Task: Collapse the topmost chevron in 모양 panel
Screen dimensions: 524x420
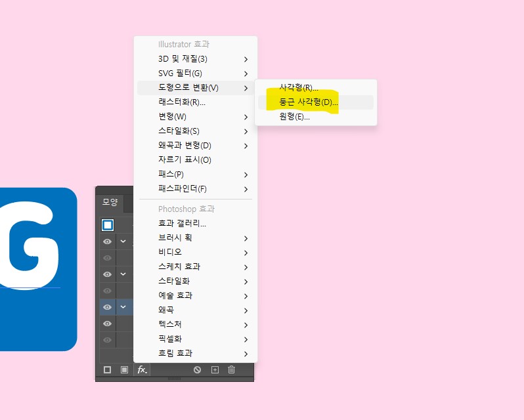Action: (123, 241)
